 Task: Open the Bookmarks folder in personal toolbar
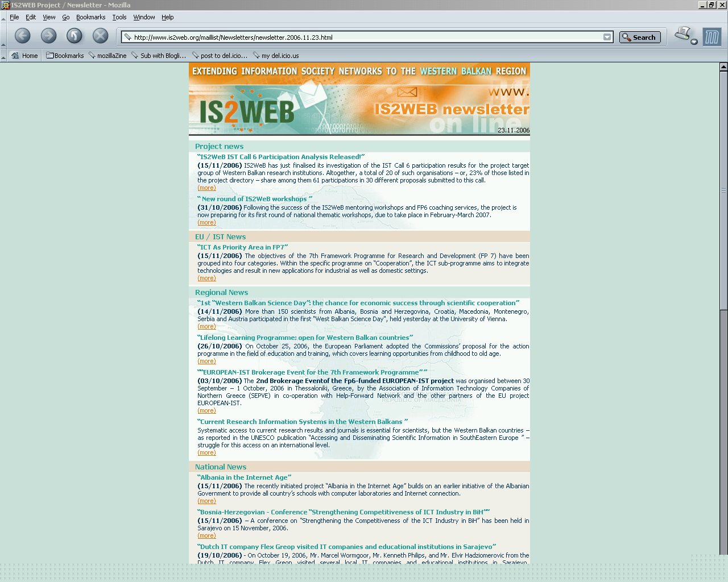(65, 56)
